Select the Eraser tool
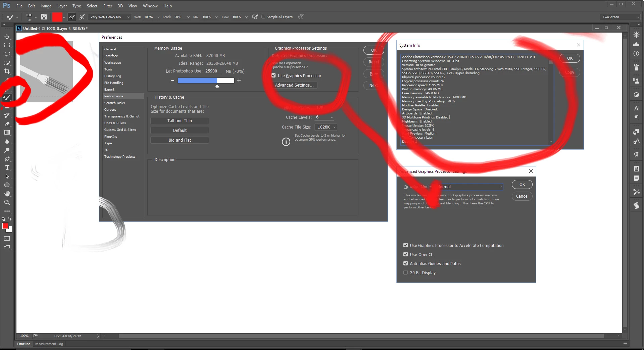This screenshot has width=644, height=350. coord(7,124)
